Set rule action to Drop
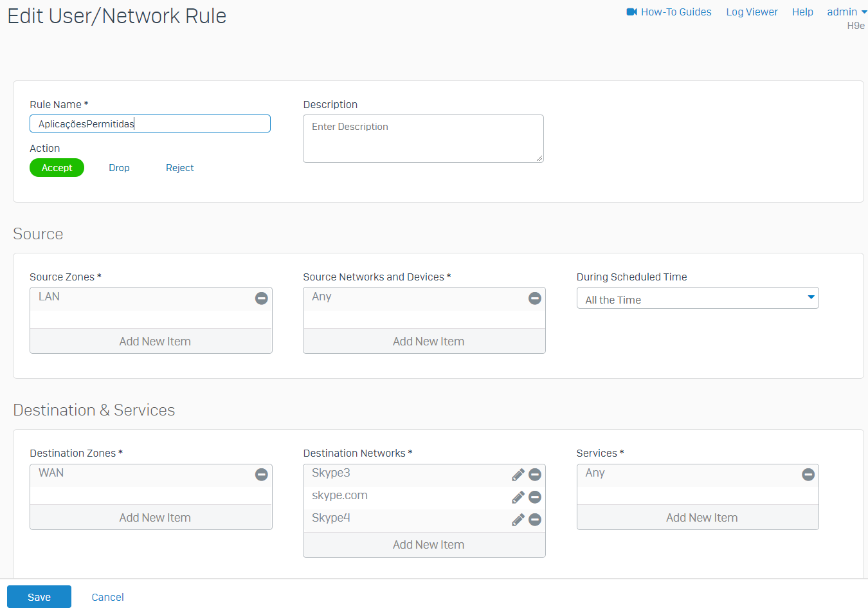The height and width of the screenshot is (613, 868). click(119, 168)
